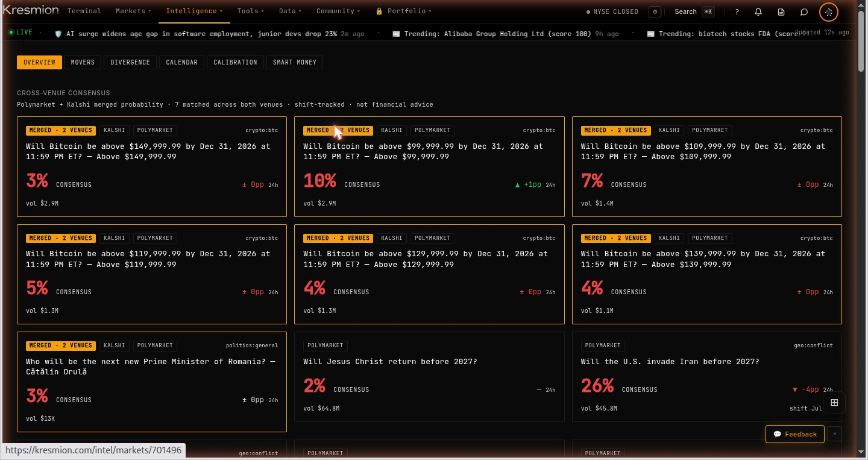Open the chat bubble icon in header
This screenshot has width=868, height=460.
(804, 11)
